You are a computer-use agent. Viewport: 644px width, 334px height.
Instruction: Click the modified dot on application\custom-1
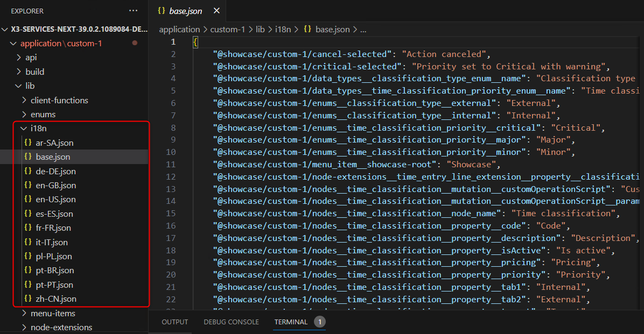coord(135,42)
